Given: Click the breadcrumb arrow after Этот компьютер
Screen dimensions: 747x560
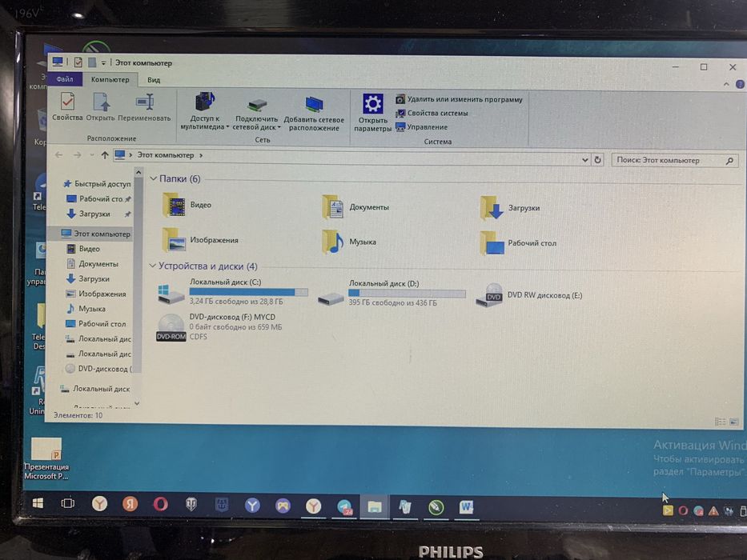Looking at the screenshot, I should [201, 155].
